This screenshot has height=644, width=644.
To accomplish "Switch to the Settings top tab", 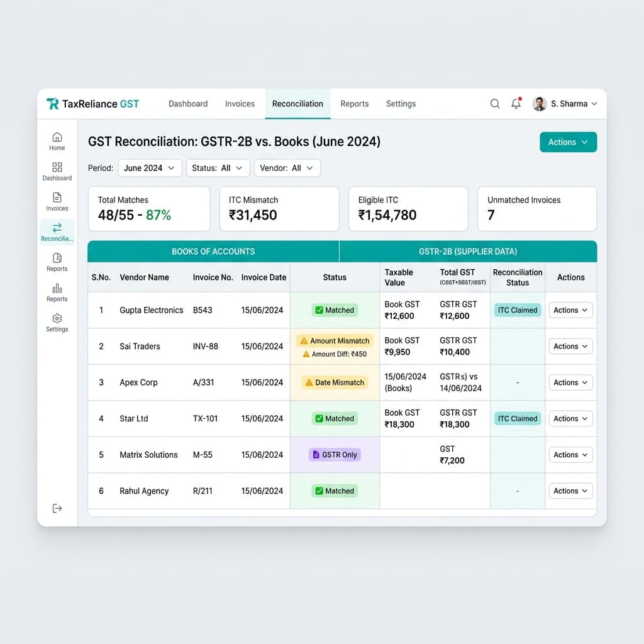I will (401, 104).
